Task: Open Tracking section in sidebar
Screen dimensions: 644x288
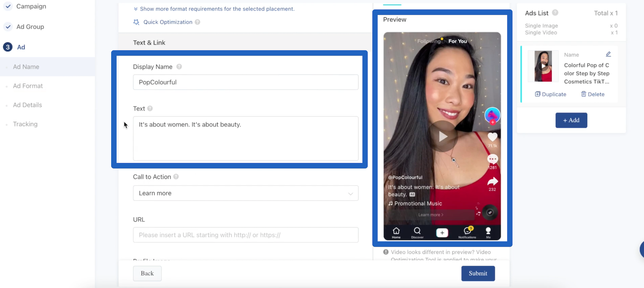Action: 25,124
